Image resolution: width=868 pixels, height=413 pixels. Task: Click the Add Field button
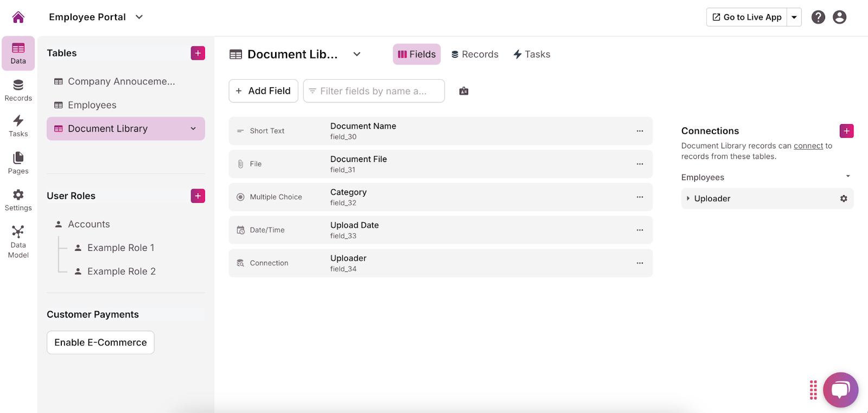pyautogui.click(x=263, y=91)
